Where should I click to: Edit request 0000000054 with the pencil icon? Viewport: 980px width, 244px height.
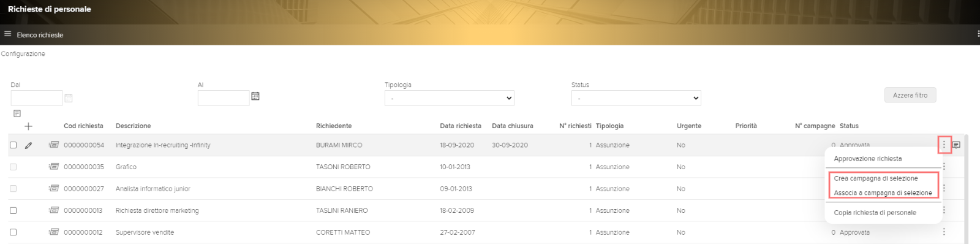28,145
